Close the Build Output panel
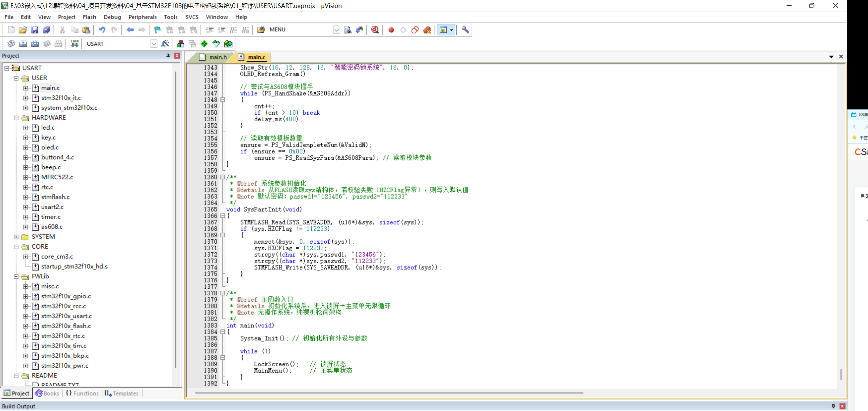 (x=843, y=406)
